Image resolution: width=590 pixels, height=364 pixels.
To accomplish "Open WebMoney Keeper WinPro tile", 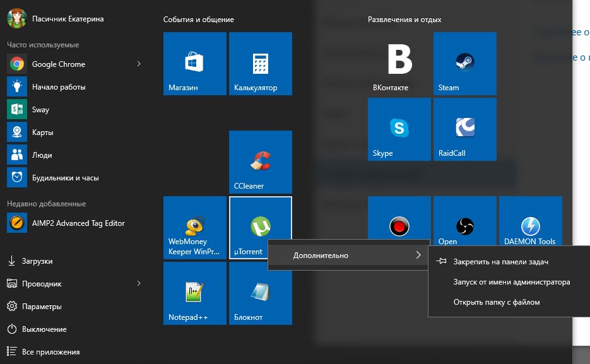I will pos(195,228).
